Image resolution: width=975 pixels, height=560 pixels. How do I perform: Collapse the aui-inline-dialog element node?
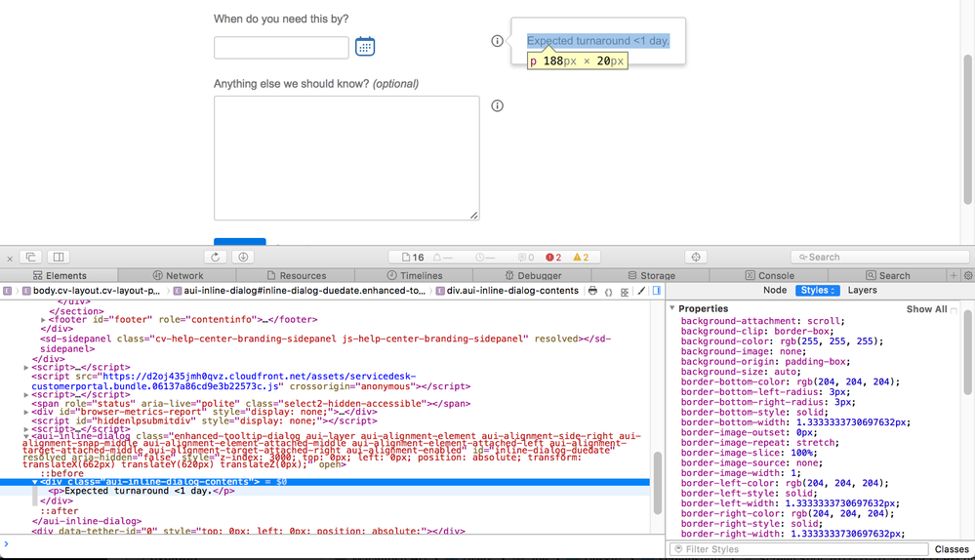pyautogui.click(x=26, y=437)
